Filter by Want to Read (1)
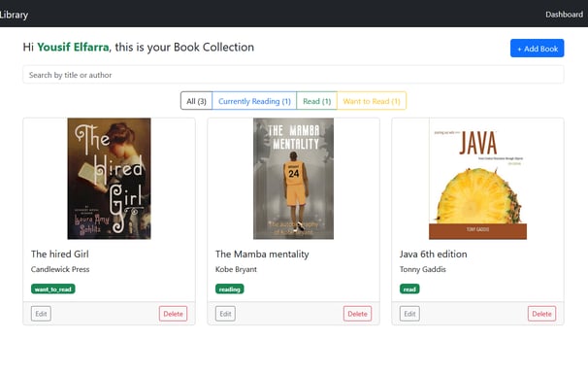This screenshot has width=588, height=373. (x=372, y=101)
